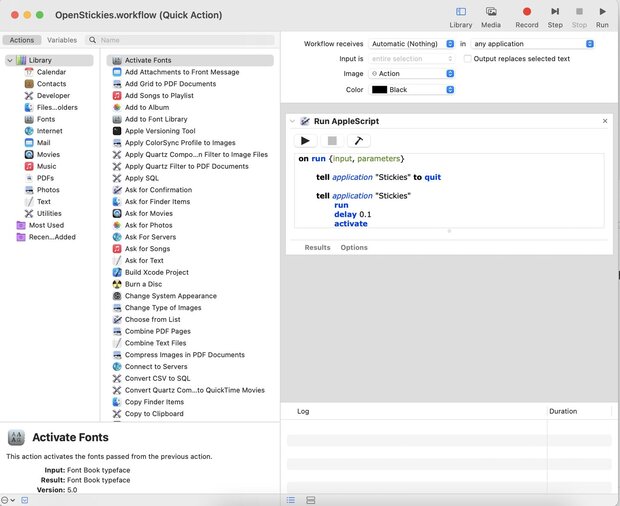The width and height of the screenshot is (620, 506).
Task: Open the 'any application' dropdown
Action: point(532,44)
